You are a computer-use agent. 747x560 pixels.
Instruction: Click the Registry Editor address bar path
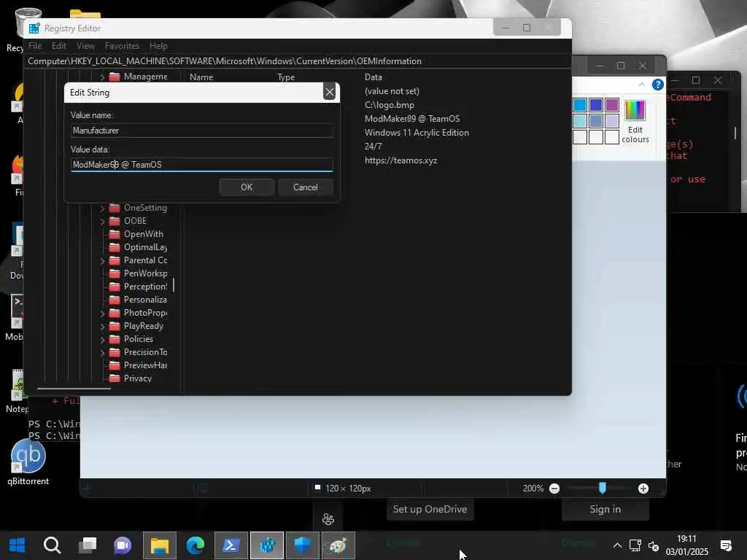pyautogui.click(x=225, y=61)
